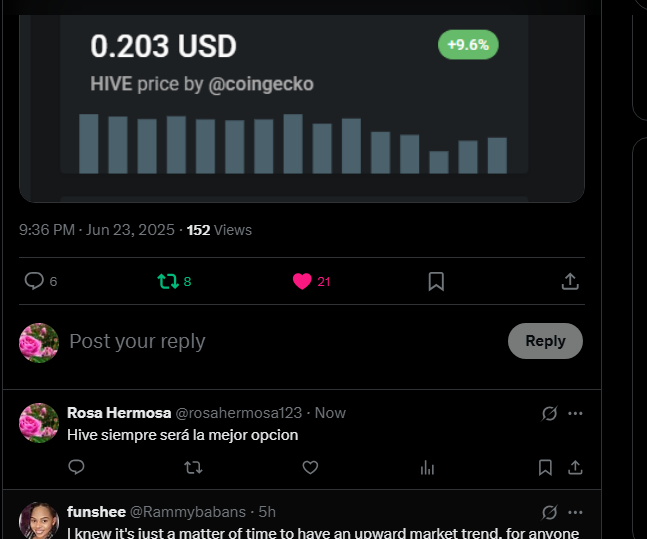This screenshot has width=647, height=539.
Task: Share the main post via share icon
Action: [570, 281]
